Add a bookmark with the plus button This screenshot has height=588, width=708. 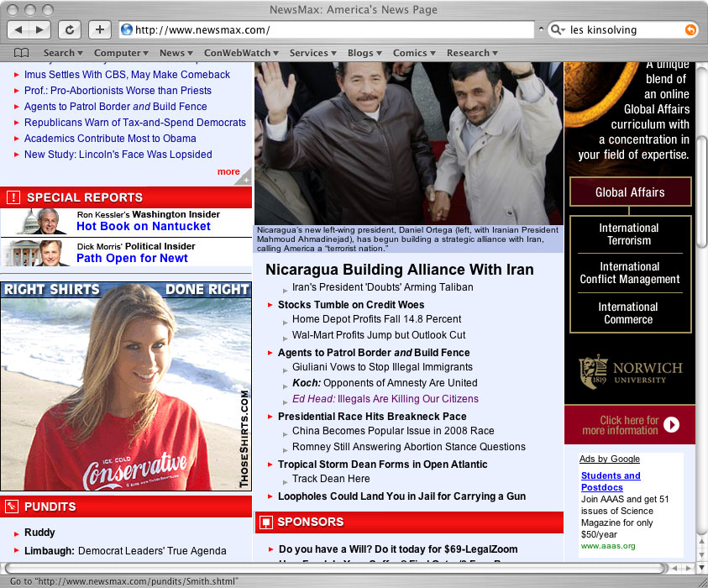[100, 29]
